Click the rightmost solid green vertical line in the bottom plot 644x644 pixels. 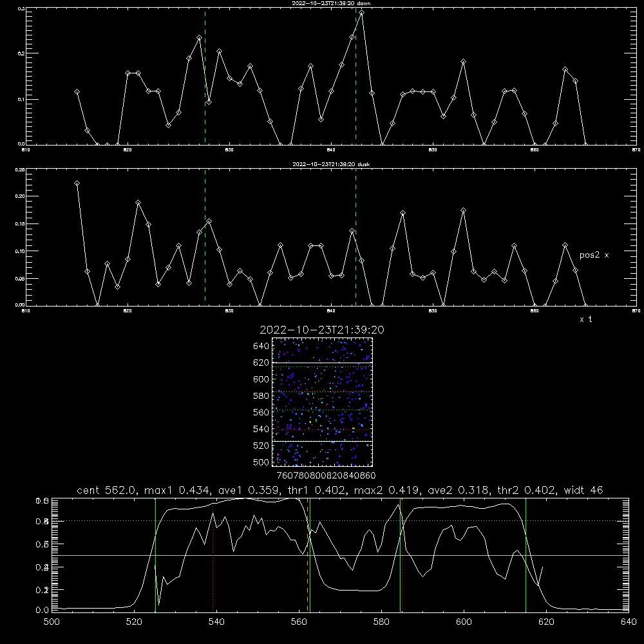(526, 555)
